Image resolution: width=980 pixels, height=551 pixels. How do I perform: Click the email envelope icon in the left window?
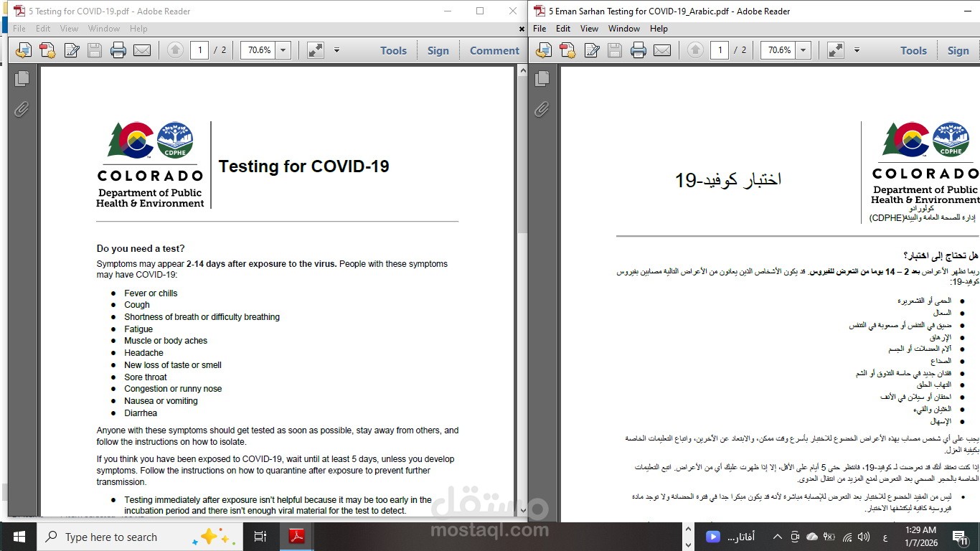(x=142, y=50)
